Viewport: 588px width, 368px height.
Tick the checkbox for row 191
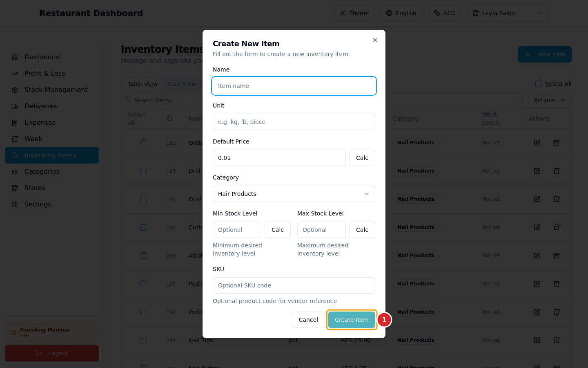144,143
